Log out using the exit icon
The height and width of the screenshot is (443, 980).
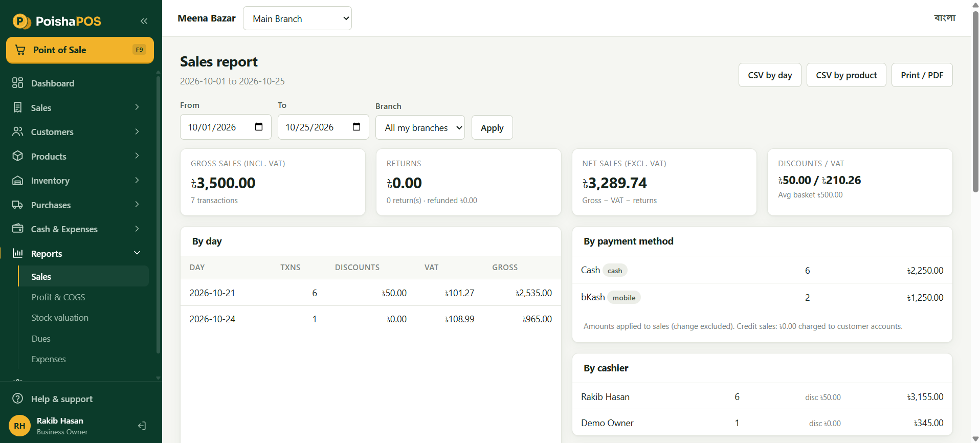[x=142, y=426]
